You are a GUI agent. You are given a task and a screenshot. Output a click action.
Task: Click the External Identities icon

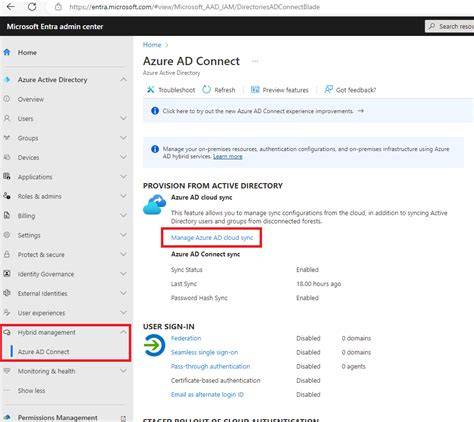pos(7,293)
